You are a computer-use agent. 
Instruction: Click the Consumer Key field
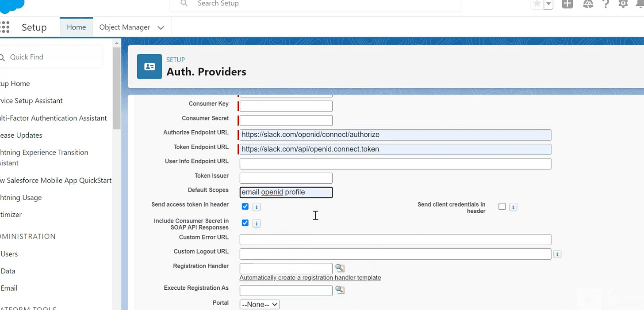point(286,106)
